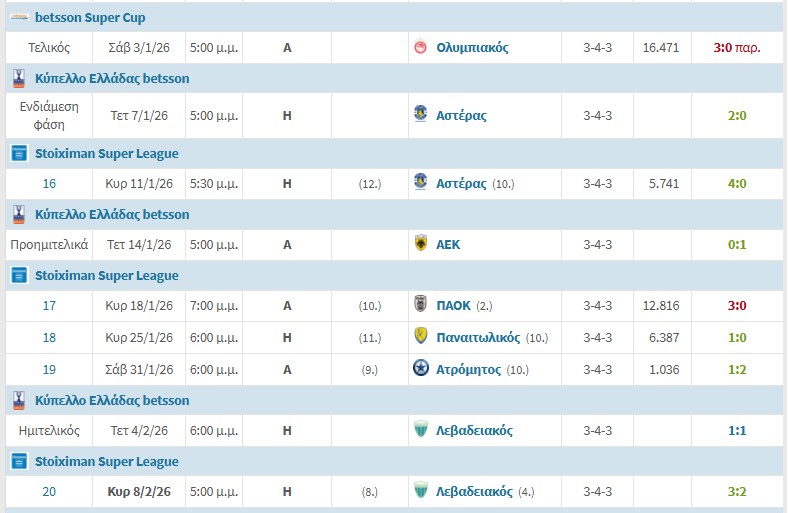Click the Ατρόμητος club crest icon
This screenshot has width=788, height=513.
[421, 369]
